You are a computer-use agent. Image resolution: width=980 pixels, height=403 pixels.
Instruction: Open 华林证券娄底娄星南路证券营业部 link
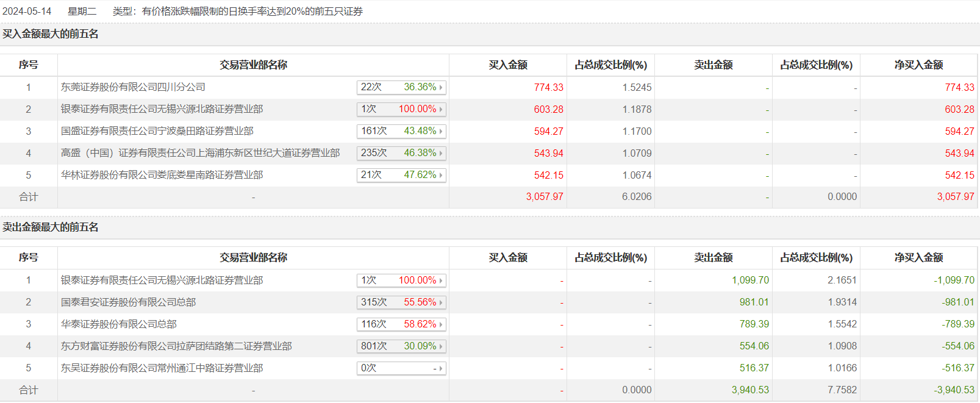pyautogui.click(x=162, y=175)
